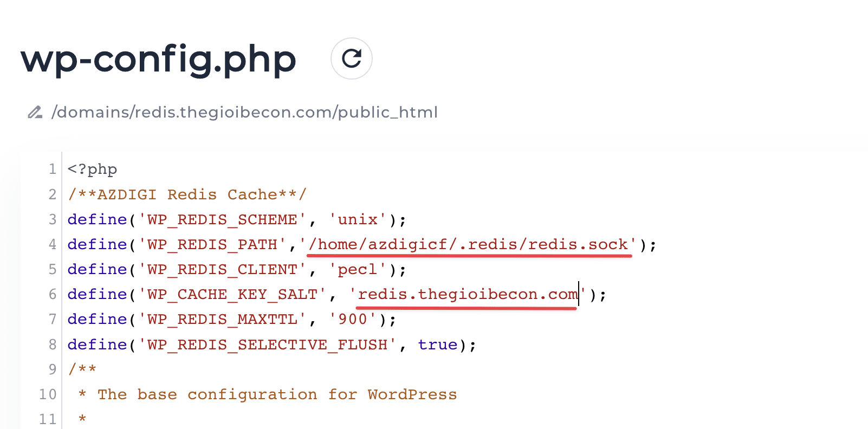The width and height of the screenshot is (868, 429).
Task: Click the '<?php' text on line 1
Action: [93, 170]
